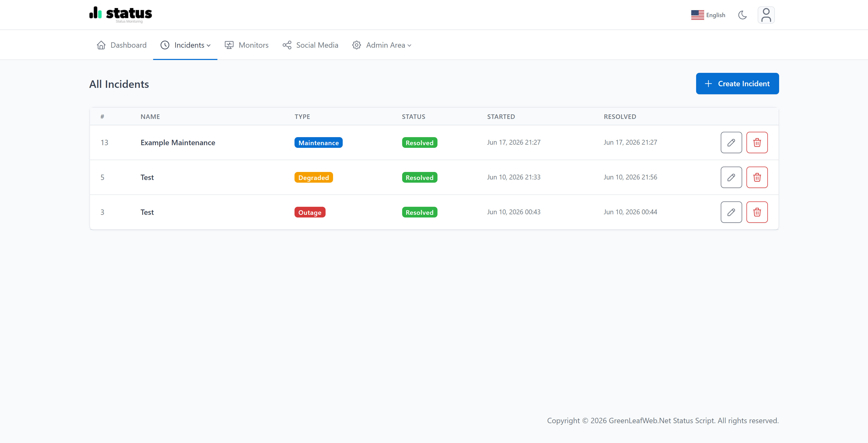Image resolution: width=868 pixels, height=443 pixels.
Task: Edit the Degraded Test incident
Action: point(731,177)
